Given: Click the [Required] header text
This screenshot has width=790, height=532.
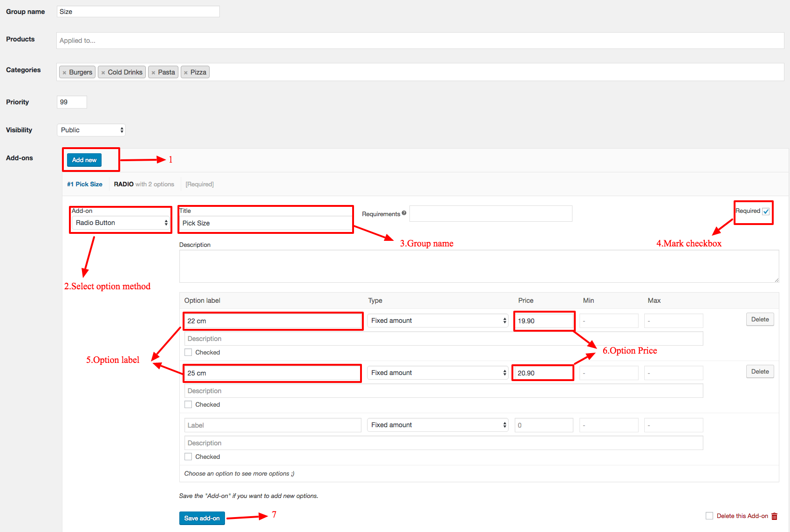Looking at the screenshot, I should 200,184.
